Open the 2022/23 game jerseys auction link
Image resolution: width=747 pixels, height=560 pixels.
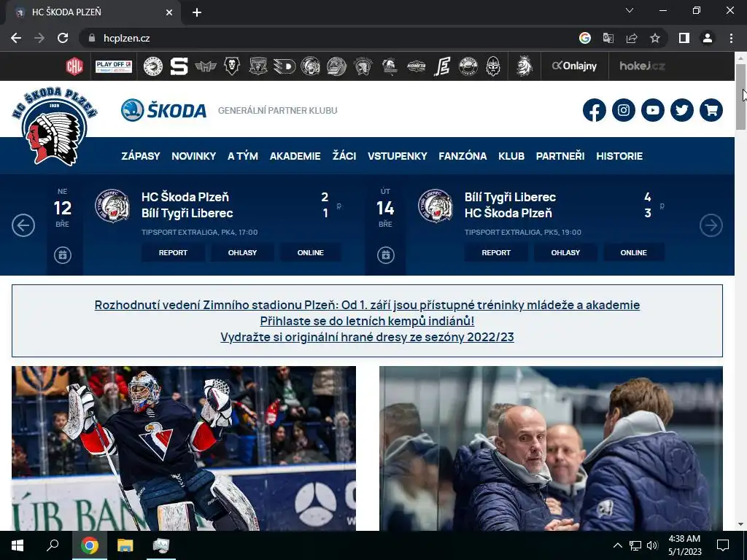367,337
